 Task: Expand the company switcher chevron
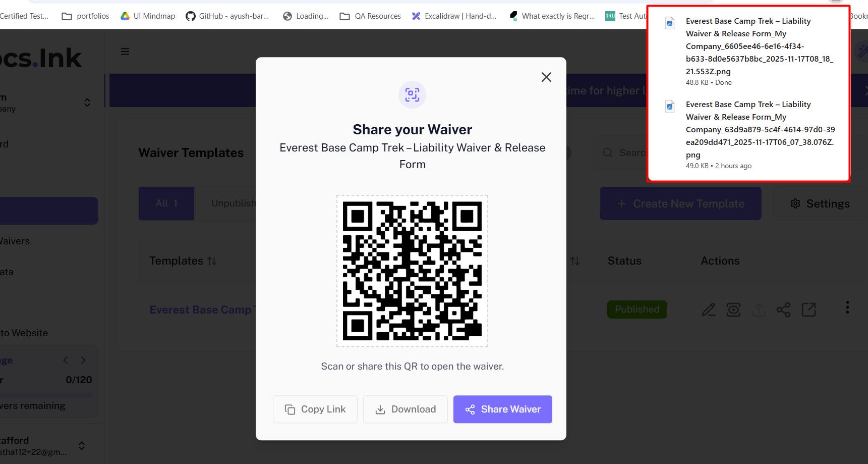coord(87,102)
